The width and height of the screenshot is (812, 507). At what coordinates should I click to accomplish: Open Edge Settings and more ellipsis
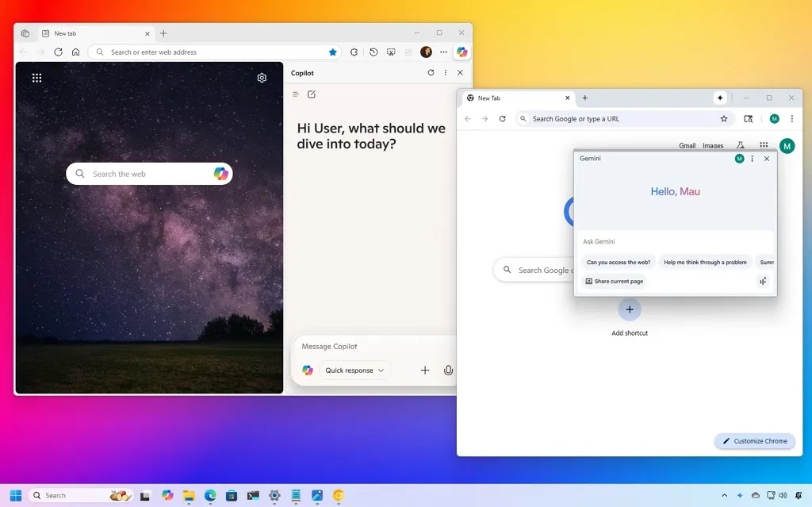click(x=444, y=52)
